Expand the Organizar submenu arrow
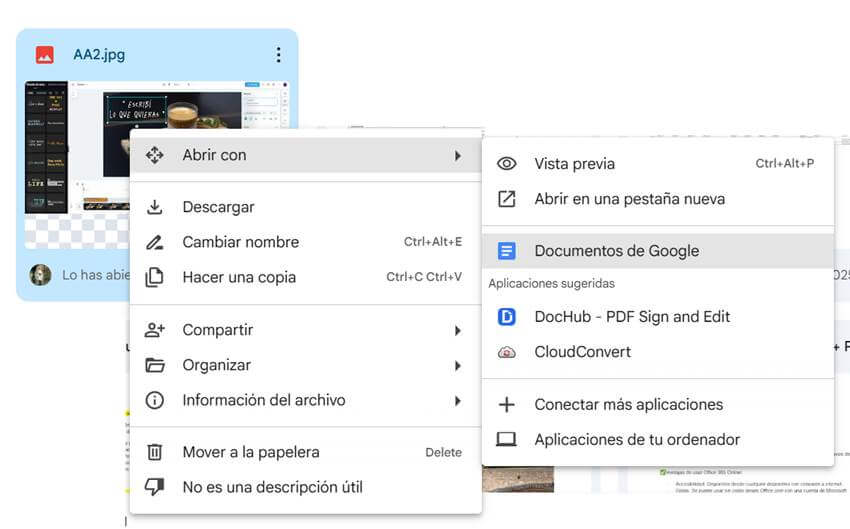 click(x=458, y=366)
